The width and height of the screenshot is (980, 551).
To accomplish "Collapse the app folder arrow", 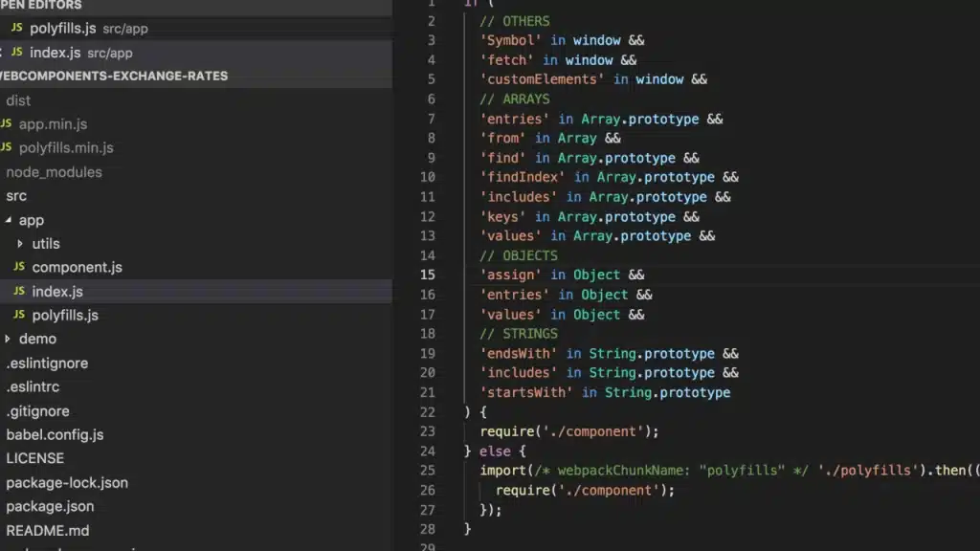I will [x=8, y=220].
